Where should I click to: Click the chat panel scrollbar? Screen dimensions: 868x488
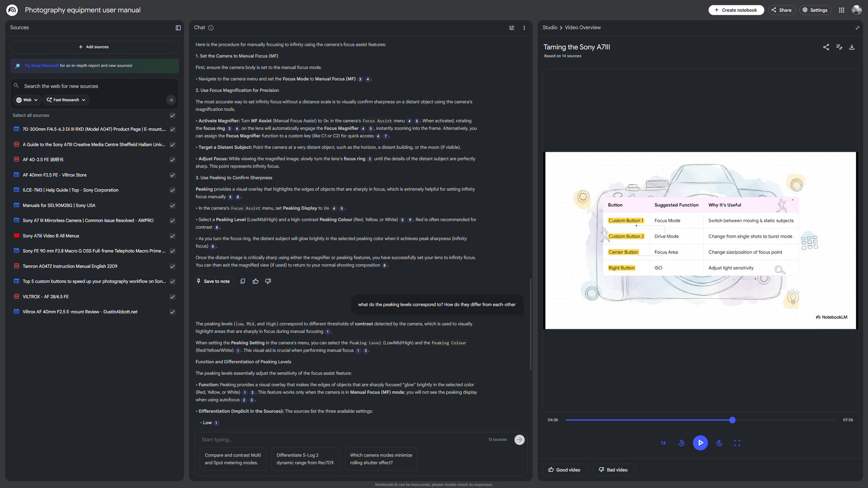click(x=530, y=324)
